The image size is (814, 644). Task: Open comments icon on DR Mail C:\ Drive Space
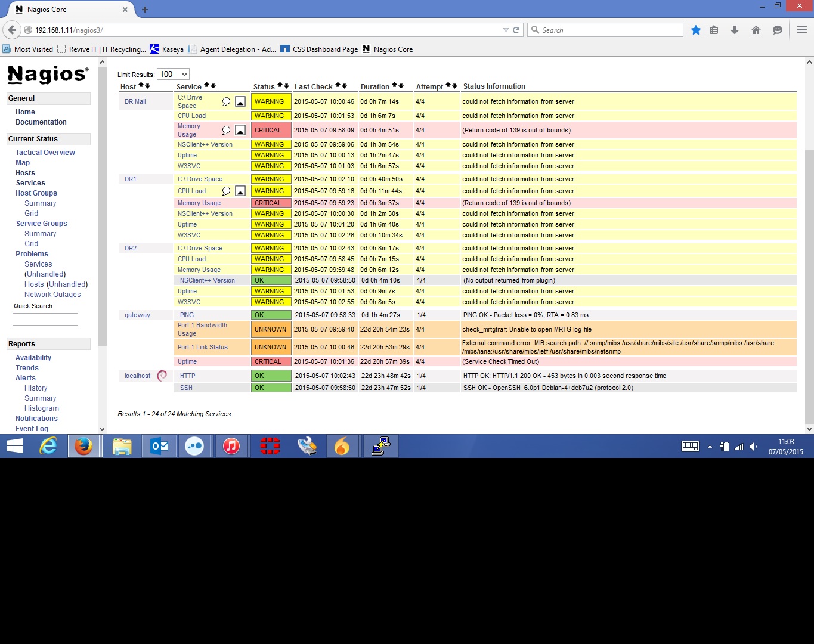226,102
